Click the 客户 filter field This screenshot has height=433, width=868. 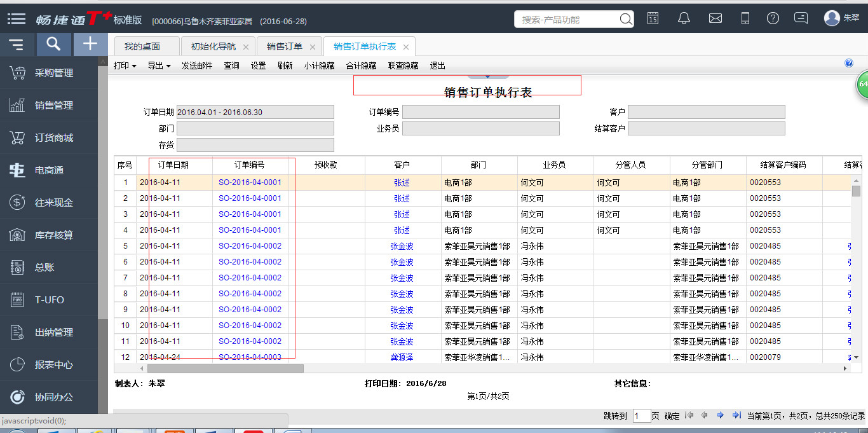click(706, 112)
